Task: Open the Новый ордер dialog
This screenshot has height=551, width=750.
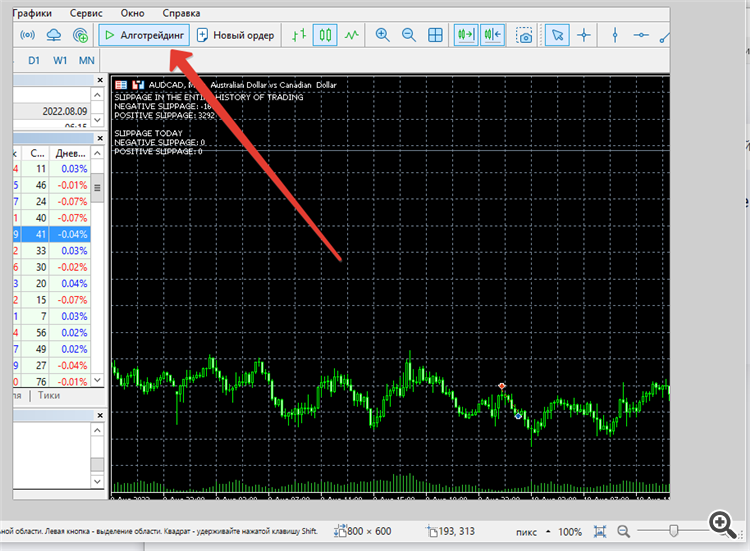Action: [x=235, y=35]
